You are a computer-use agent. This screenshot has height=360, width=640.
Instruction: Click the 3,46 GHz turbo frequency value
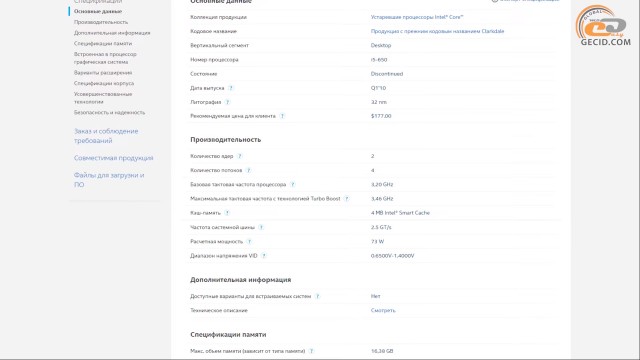(382, 199)
